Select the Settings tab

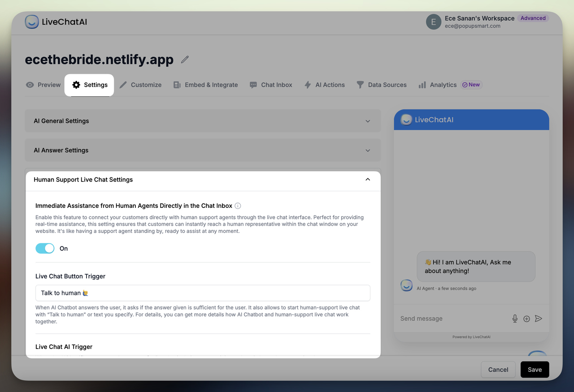(x=89, y=85)
